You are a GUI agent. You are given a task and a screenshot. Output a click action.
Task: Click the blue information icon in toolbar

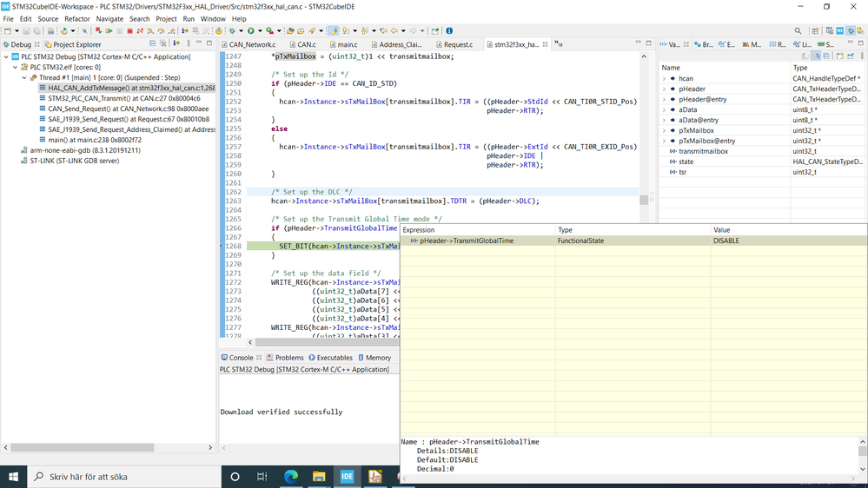point(449,31)
